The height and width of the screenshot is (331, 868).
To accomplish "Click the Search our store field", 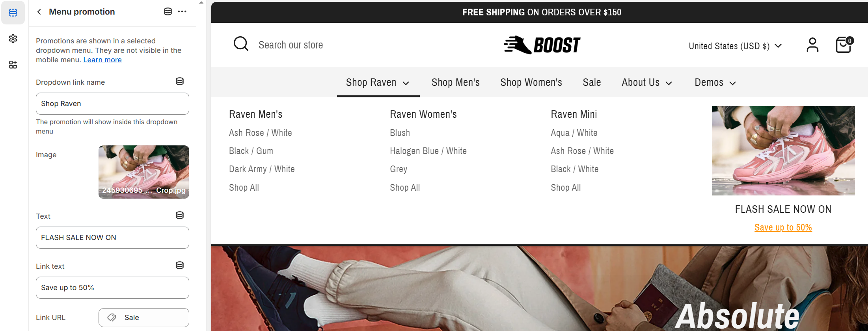I will (291, 45).
